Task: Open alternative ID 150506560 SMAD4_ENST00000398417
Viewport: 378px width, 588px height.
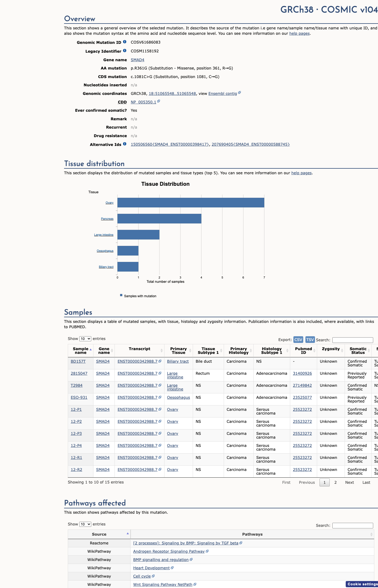Action: point(170,144)
